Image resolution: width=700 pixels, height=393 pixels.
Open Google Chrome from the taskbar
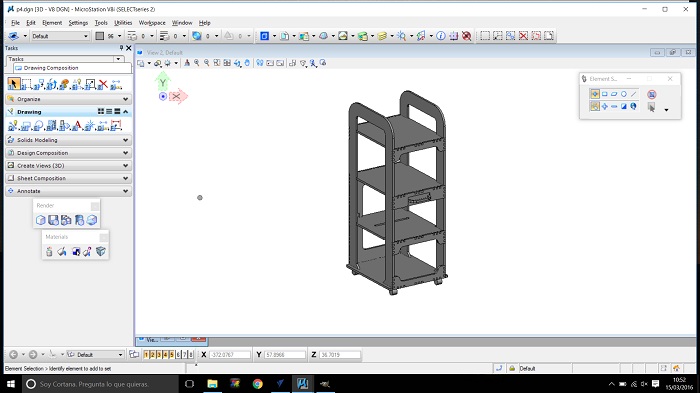258,384
